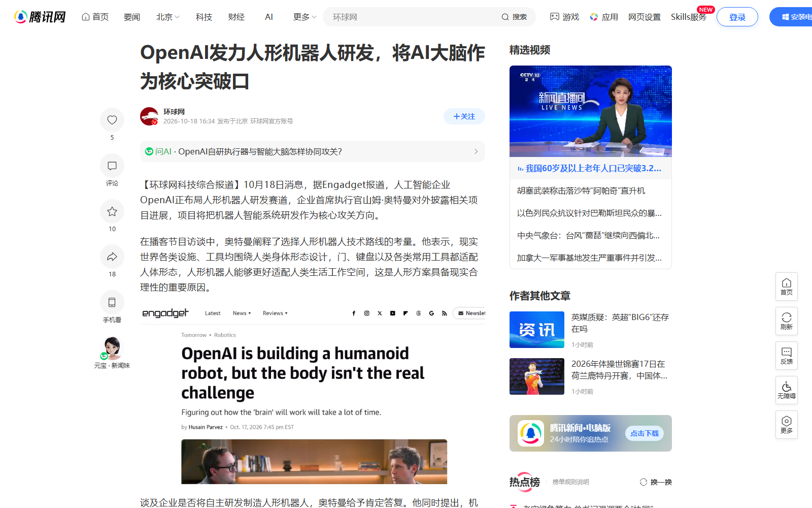Open 加拿大一军事基地 video item
Screen dimensions: 812x508
point(589,258)
